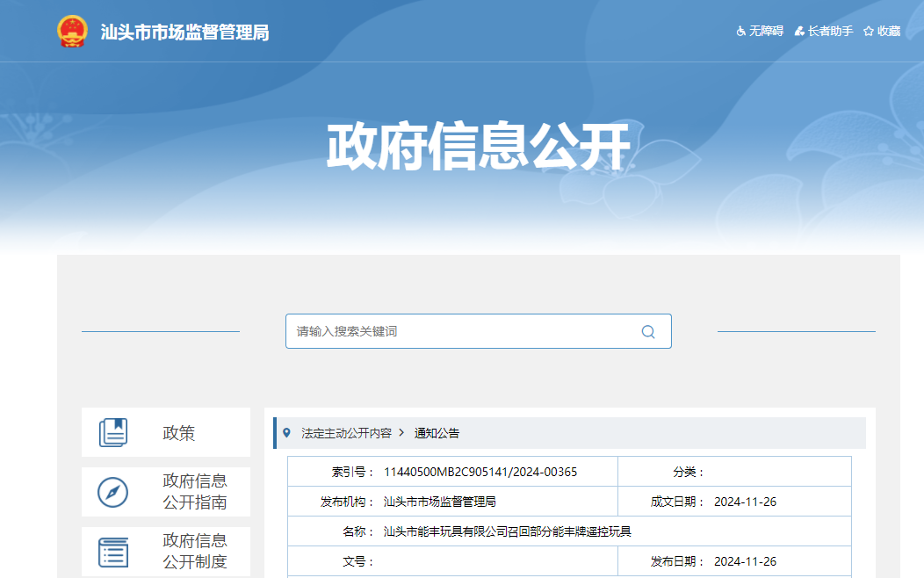
Task: Click the compass icon for 政府信息公开指南
Action: pos(113,492)
